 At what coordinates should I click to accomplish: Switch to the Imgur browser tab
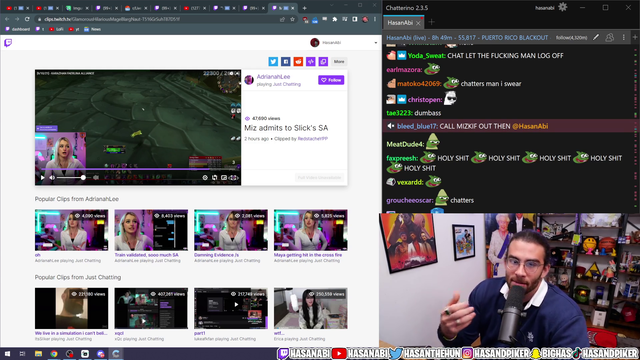[x=78, y=8]
